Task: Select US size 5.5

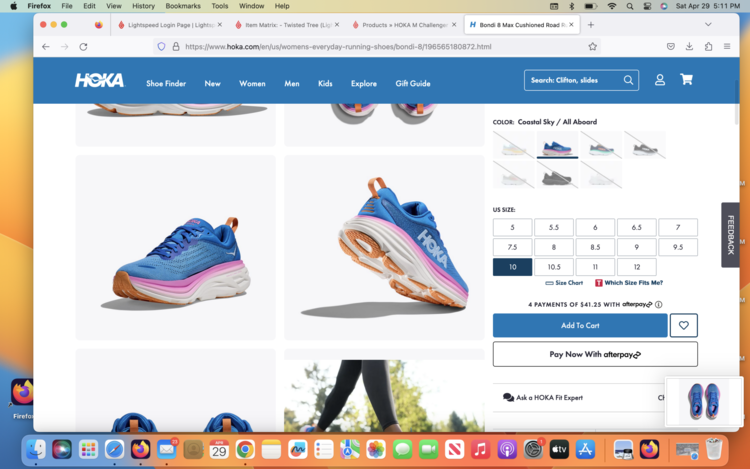Action: 554,227
